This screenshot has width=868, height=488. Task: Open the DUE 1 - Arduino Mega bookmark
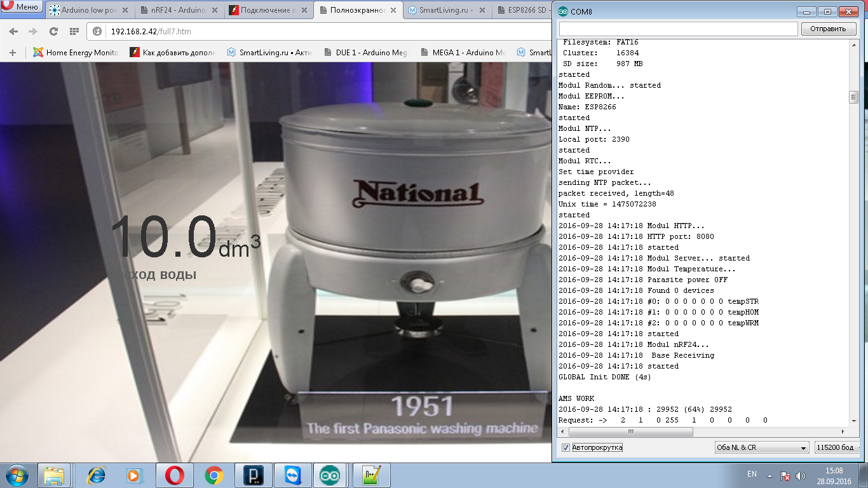click(x=365, y=53)
